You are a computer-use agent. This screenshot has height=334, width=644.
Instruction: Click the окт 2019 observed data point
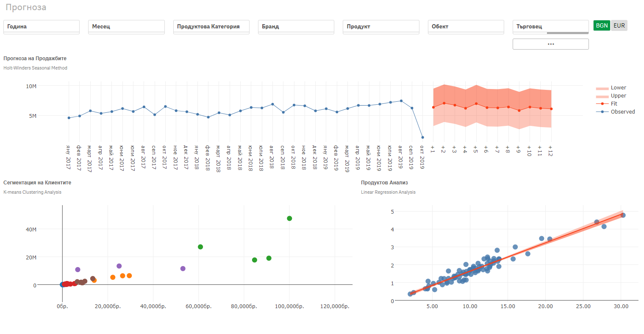tap(422, 137)
